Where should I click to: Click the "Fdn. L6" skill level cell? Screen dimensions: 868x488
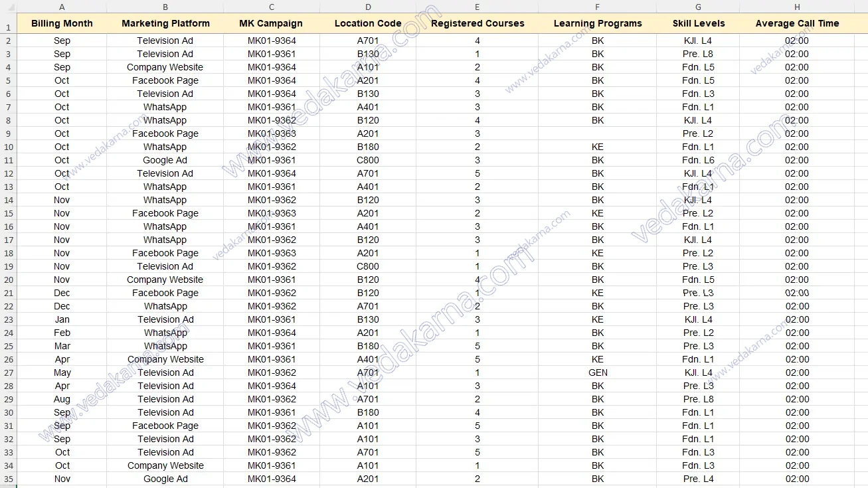click(x=699, y=160)
